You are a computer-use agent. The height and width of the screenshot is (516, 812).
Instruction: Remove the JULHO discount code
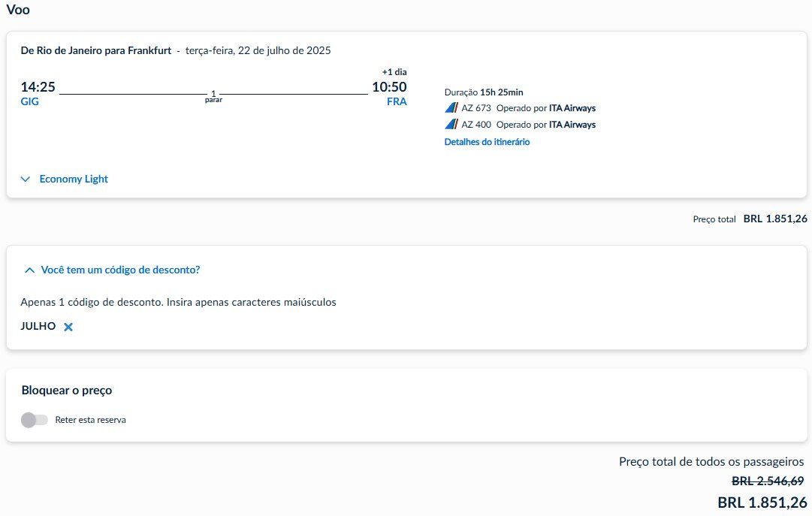(x=68, y=327)
